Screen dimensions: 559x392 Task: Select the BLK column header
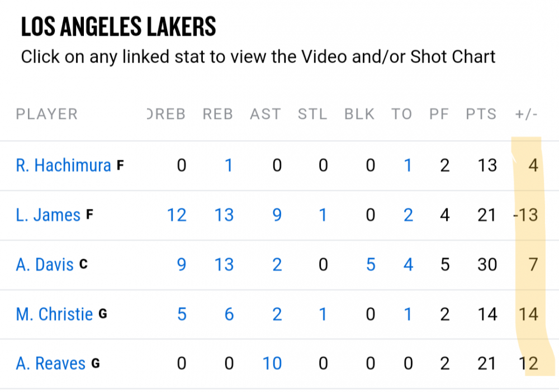click(359, 114)
